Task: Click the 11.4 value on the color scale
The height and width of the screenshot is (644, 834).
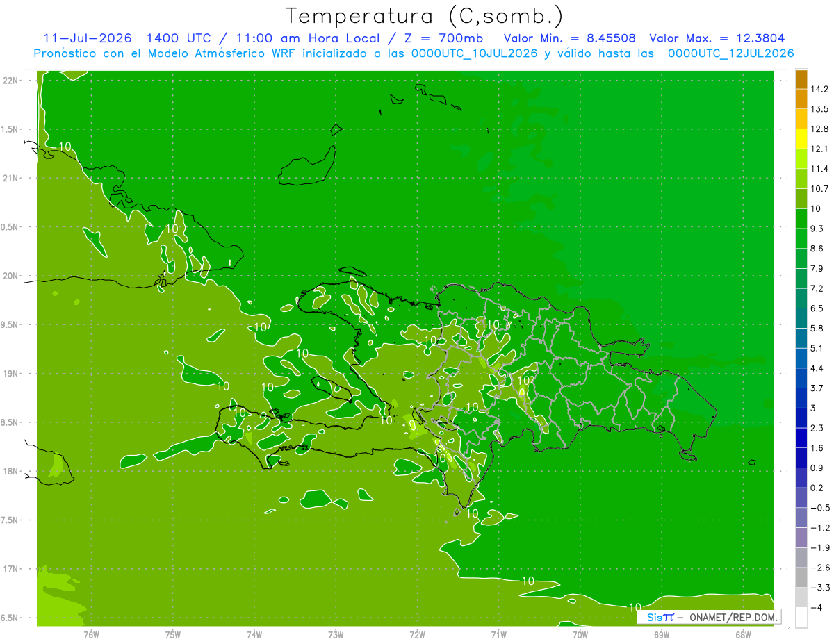Action: click(820, 169)
